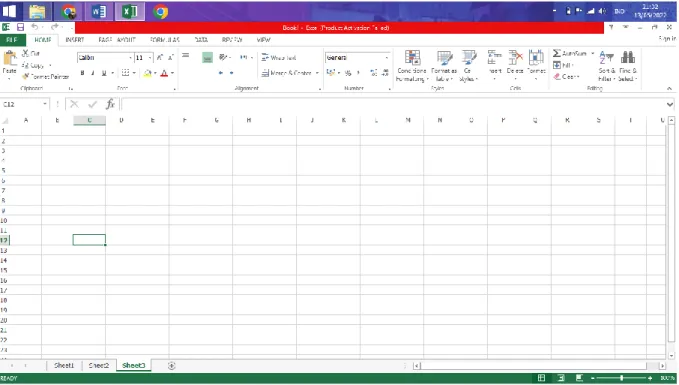
Task: Open Conditional Formatting icon
Action: 412,58
